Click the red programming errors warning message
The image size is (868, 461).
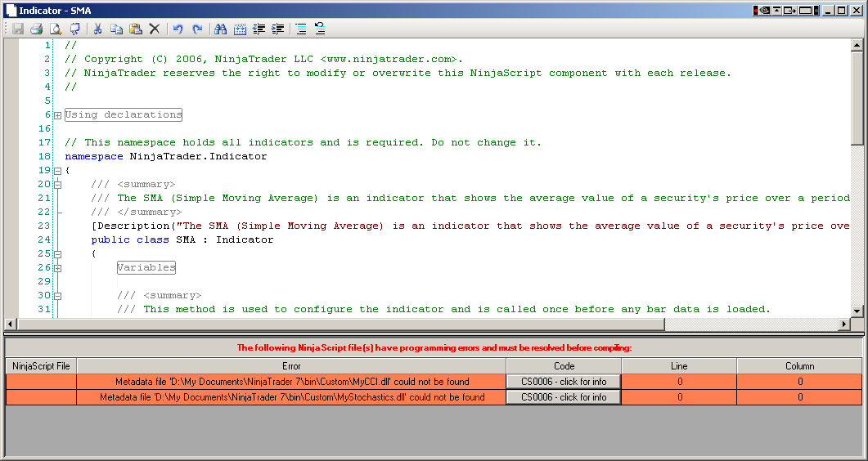click(x=434, y=347)
